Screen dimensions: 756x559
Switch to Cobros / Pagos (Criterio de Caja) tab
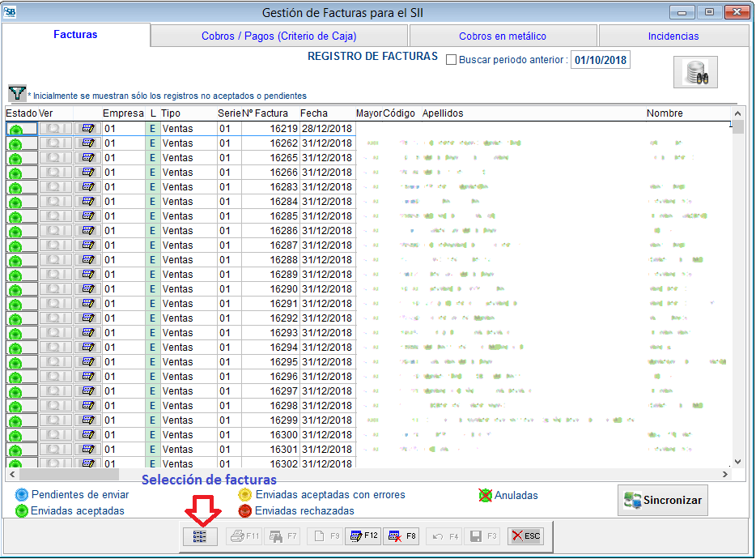[x=278, y=36]
